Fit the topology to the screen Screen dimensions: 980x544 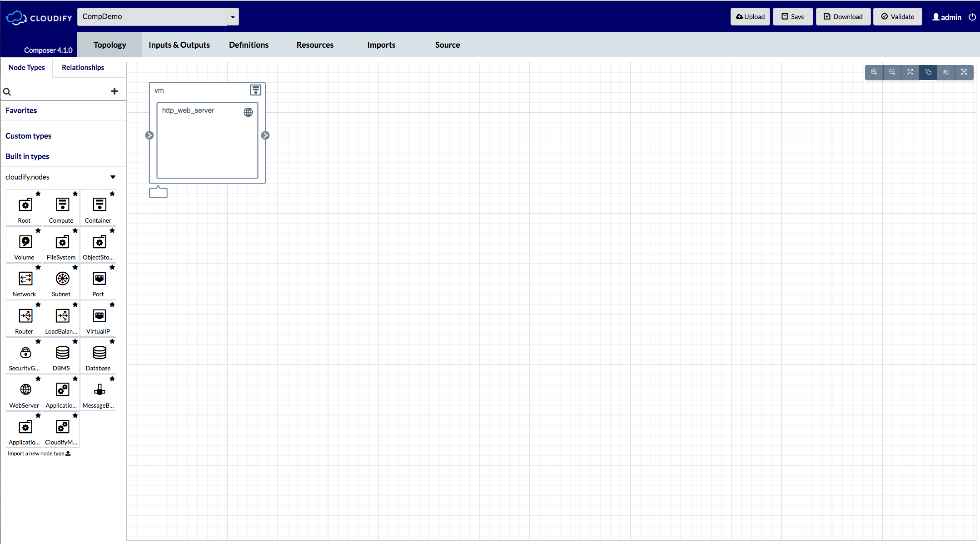pyautogui.click(x=910, y=72)
